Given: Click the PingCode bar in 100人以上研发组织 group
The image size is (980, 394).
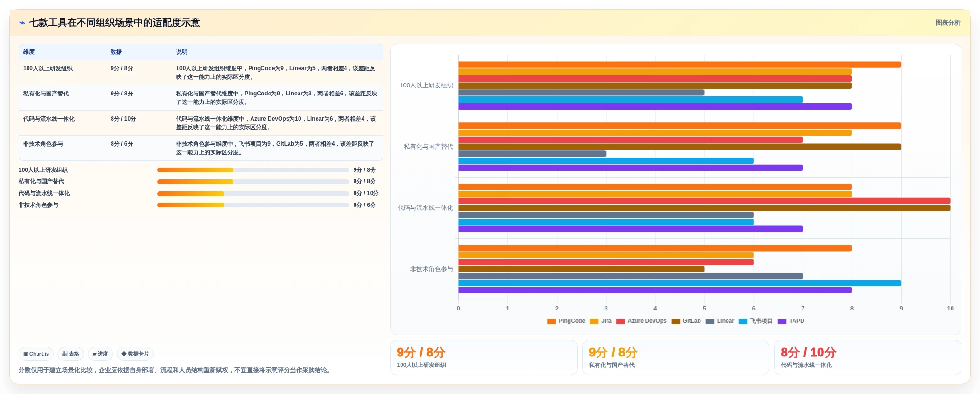Looking at the screenshot, I should click(680, 65).
